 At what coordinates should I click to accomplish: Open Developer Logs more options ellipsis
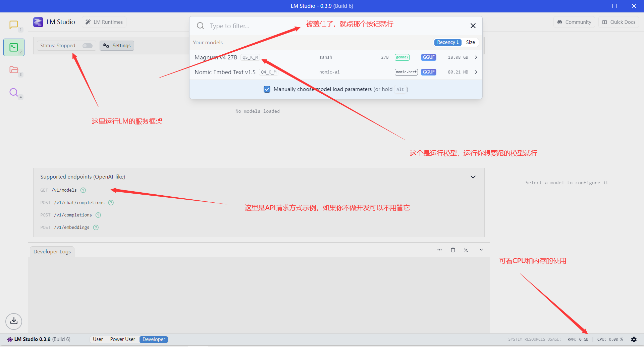[x=439, y=250]
